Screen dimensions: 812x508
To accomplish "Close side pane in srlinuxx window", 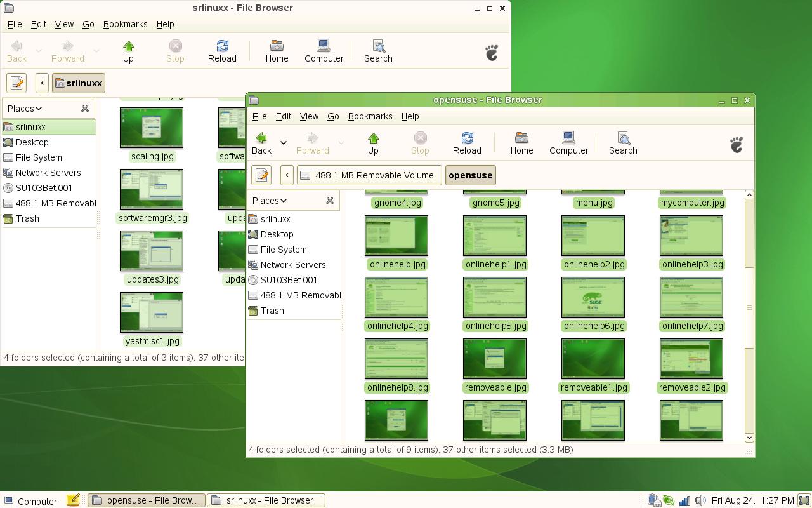I will 85,109.
